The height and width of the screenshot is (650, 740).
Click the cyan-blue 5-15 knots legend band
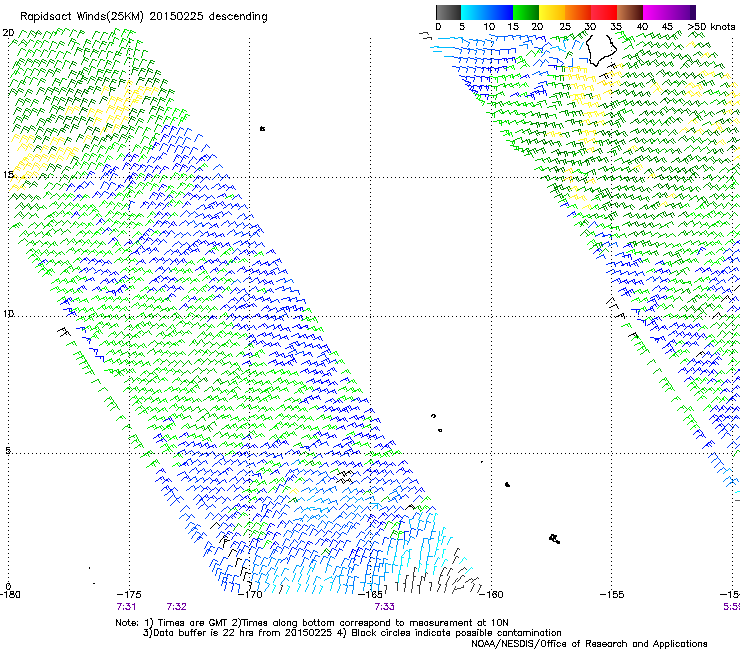coord(487,12)
